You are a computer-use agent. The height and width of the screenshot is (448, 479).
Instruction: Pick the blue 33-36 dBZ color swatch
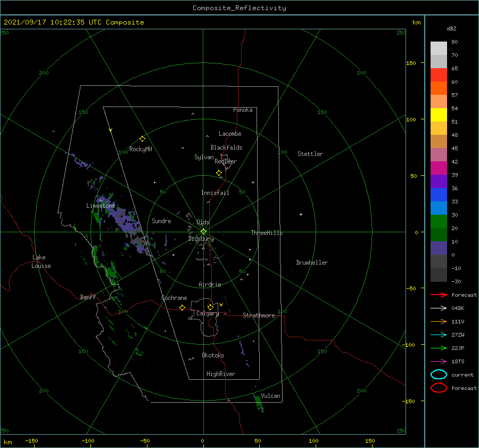439,195
